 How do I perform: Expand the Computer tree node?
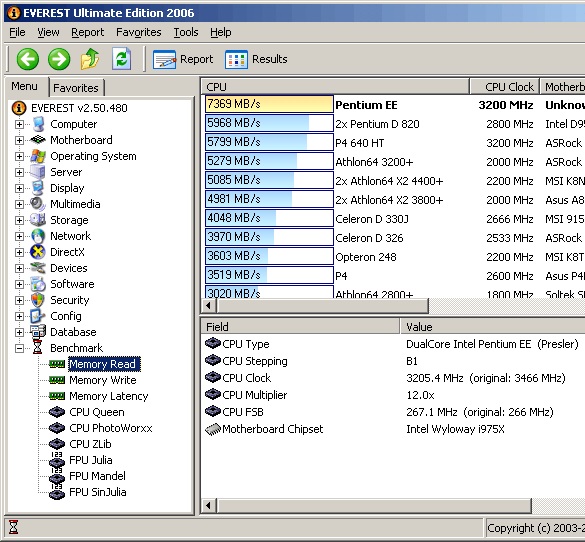pyautogui.click(x=19, y=124)
